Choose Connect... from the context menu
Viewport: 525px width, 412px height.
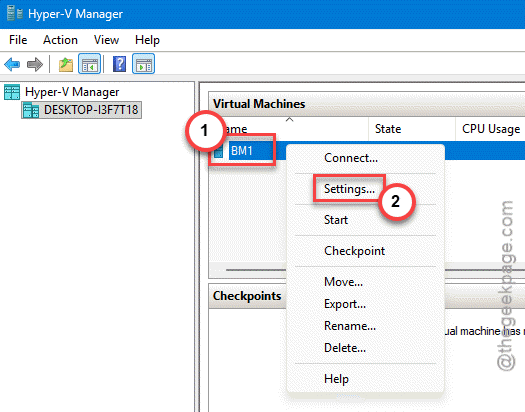(x=366, y=158)
